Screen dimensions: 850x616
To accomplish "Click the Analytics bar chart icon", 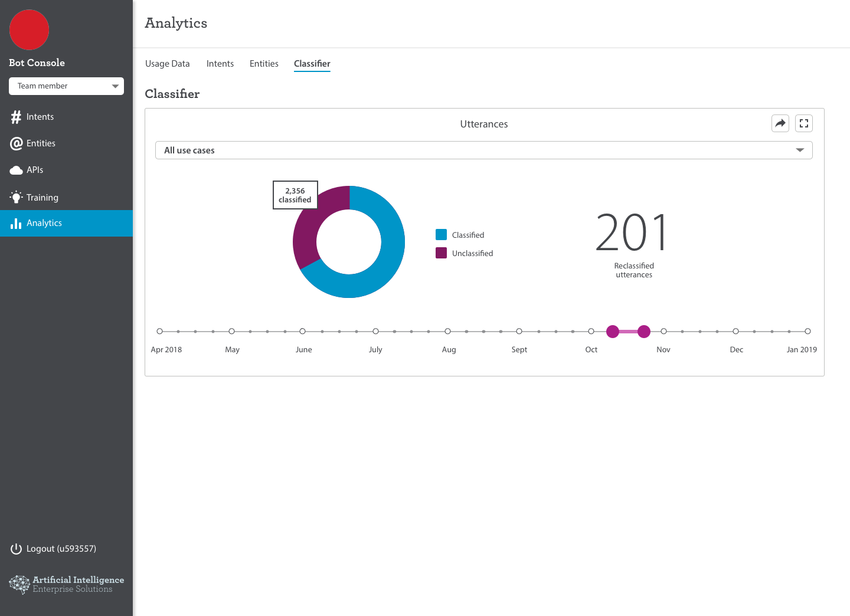I will (x=16, y=223).
